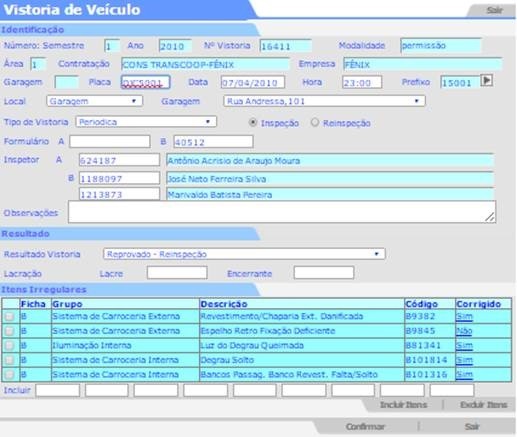Image resolution: width=517 pixels, height=437 pixels.
Task: Click into the Placa input field
Action: coord(145,82)
